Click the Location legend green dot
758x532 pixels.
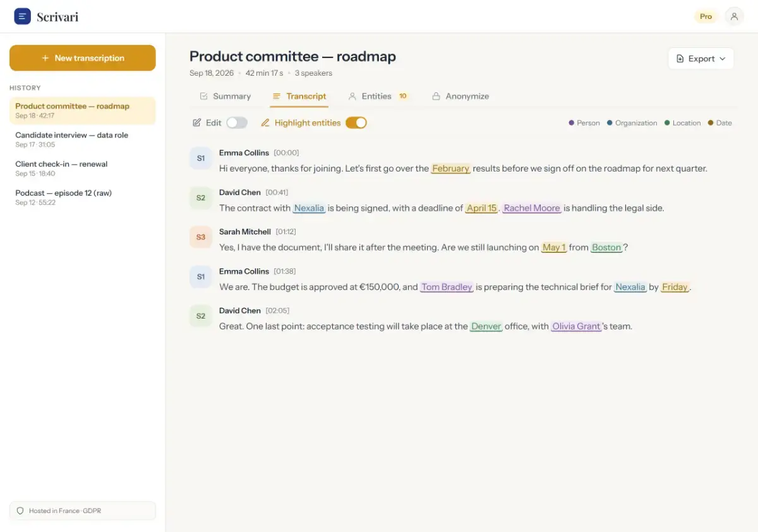pyautogui.click(x=667, y=123)
